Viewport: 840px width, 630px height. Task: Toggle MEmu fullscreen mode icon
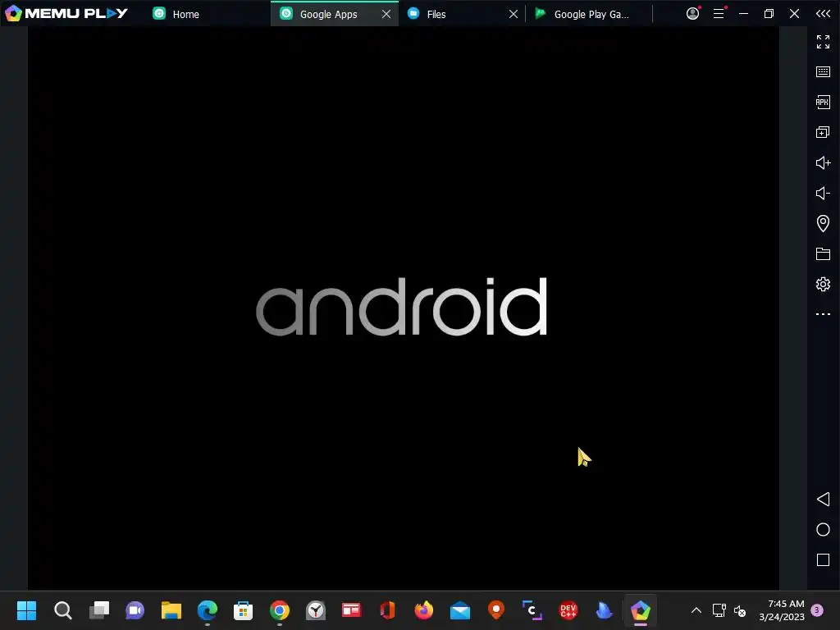point(823,42)
